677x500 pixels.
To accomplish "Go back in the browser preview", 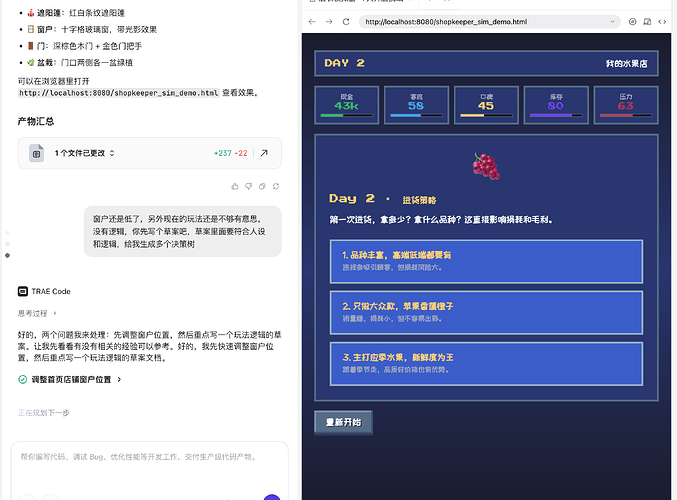I will click(312, 22).
